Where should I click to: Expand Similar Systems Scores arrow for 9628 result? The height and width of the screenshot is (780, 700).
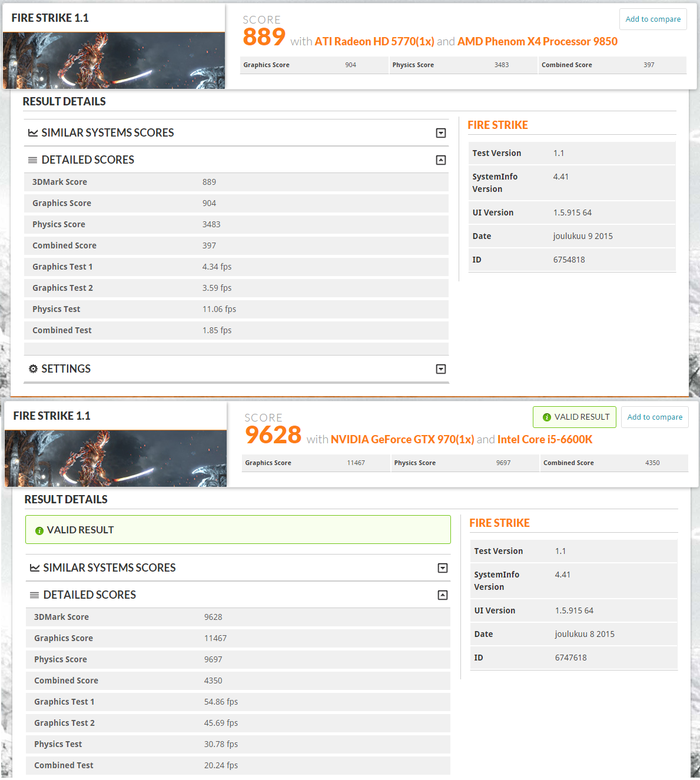(x=442, y=568)
